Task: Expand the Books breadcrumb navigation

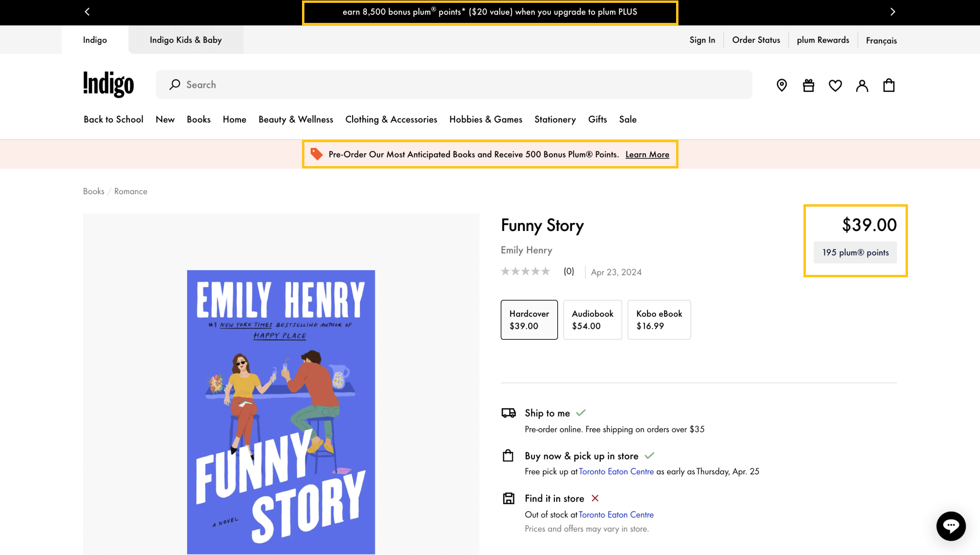Action: 94,190
